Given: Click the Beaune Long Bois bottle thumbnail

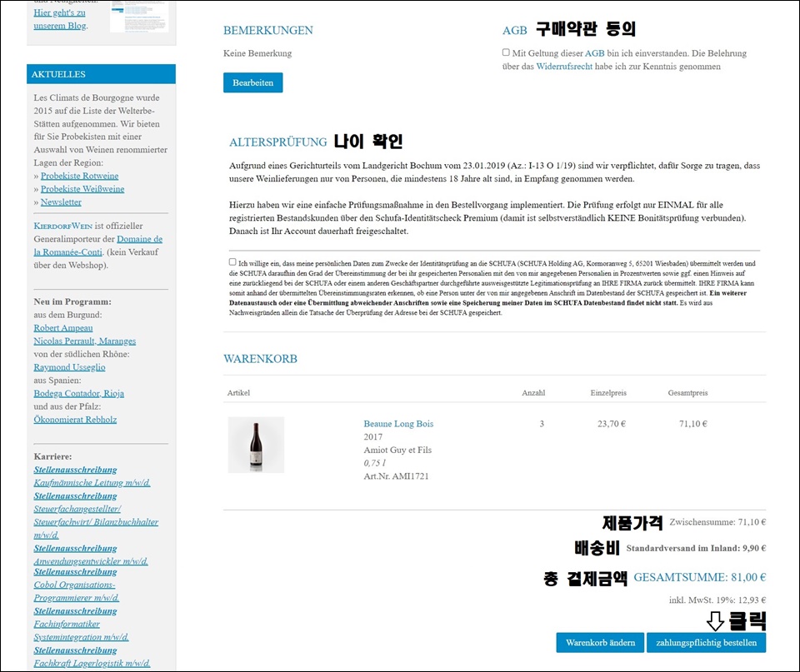Looking at the screenshot, I should coord(256,445).
